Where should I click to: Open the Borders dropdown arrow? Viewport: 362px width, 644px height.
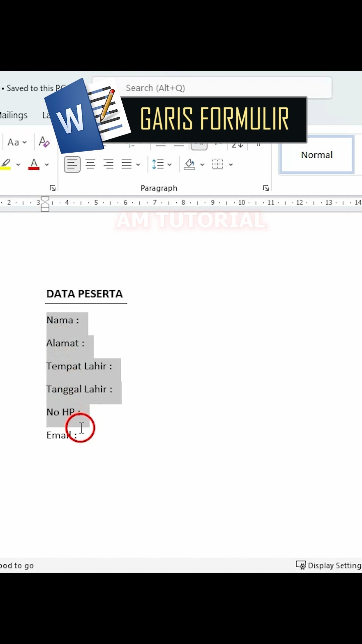[231, 165]
